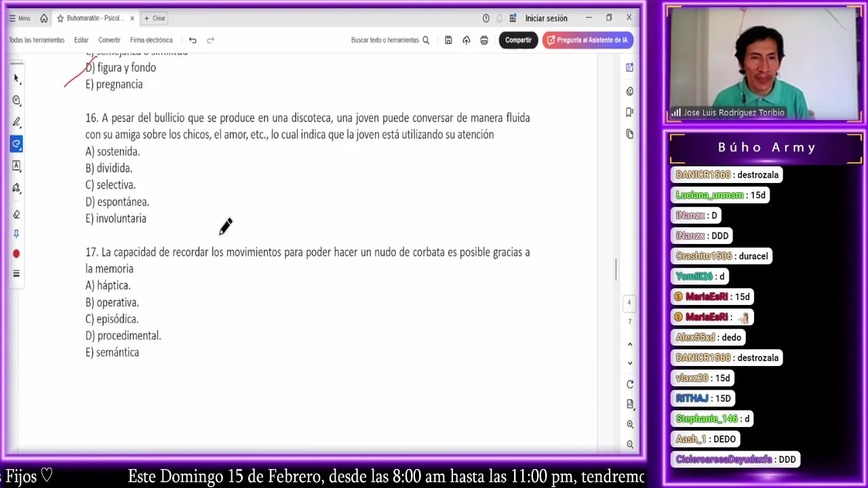Pick the highlighter pen tool

point(16,122)
